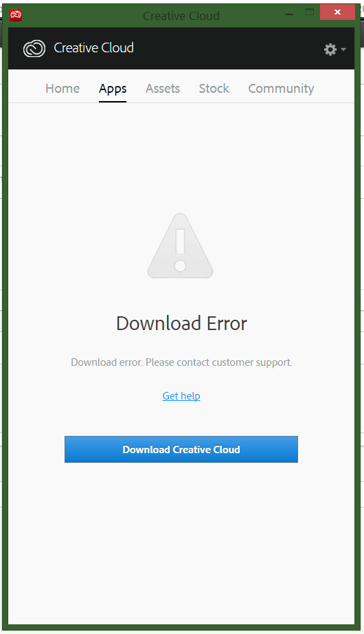Click empty space in the black header bar
This screenshot has width=364, height=634.
point(226,49)
